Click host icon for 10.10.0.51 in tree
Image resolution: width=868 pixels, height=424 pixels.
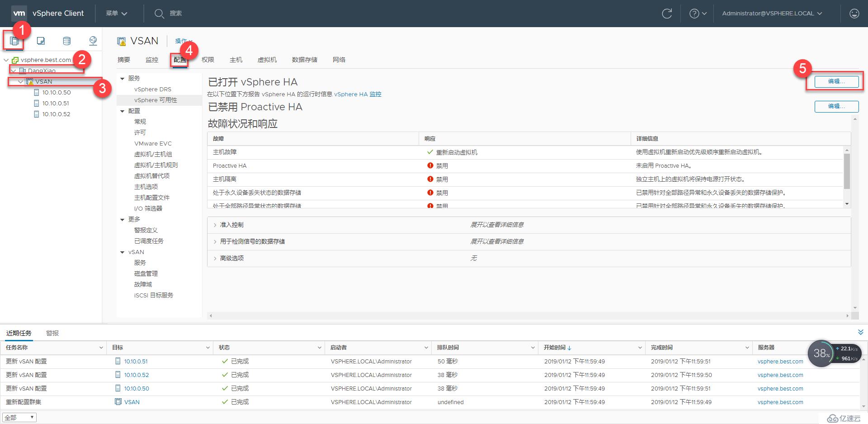coord(37,103)
